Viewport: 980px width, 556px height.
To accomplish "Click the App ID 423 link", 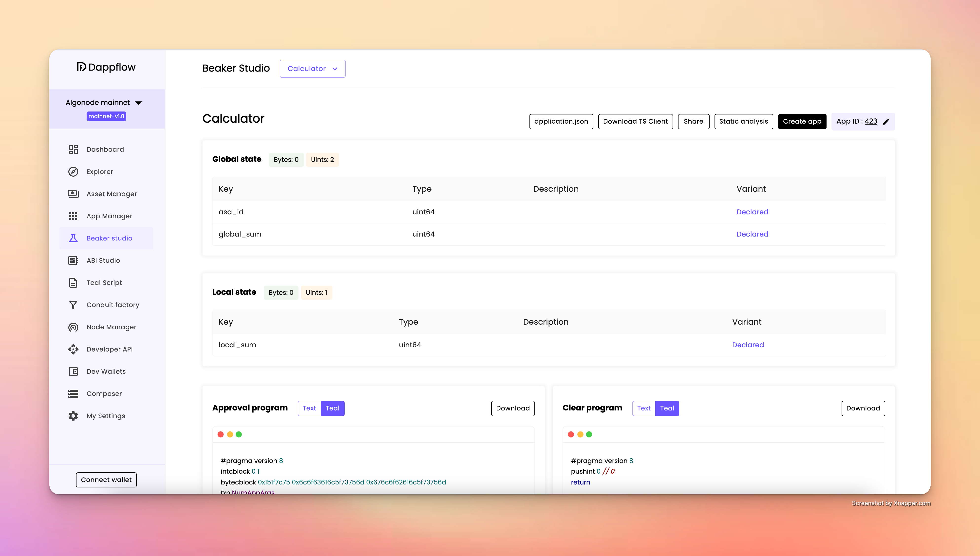I will 870,121.
